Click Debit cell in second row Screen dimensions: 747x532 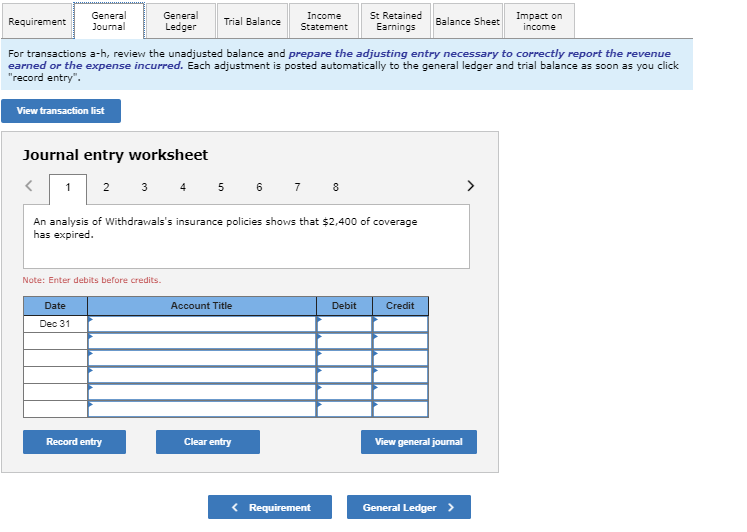[344, 341]
